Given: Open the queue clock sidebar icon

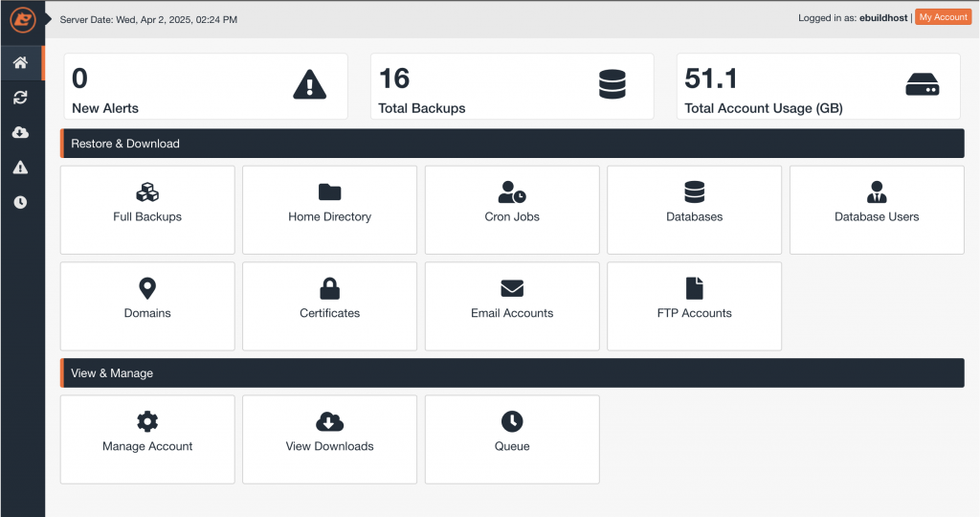Looking at the screenshot, I should tap(21, 203).
